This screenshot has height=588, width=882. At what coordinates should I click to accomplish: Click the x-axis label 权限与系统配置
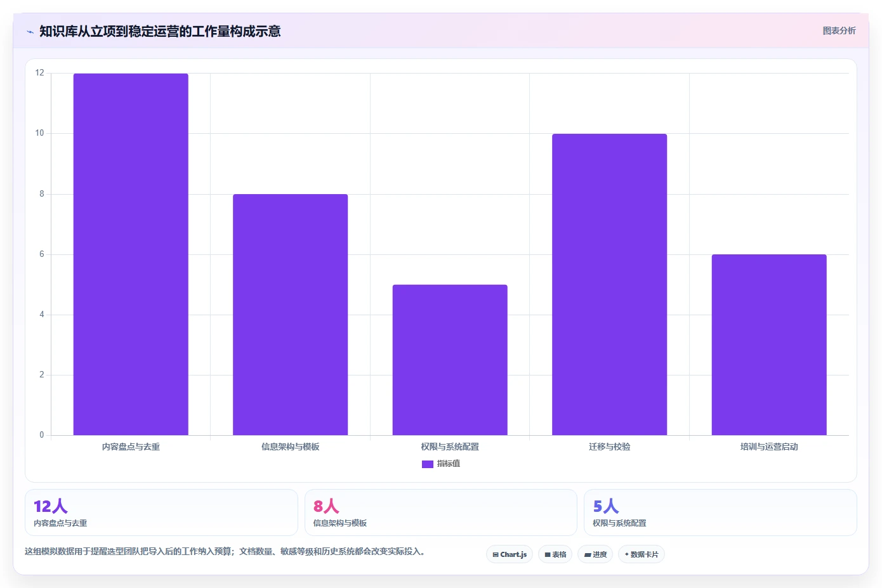click(x=450, y=447)
